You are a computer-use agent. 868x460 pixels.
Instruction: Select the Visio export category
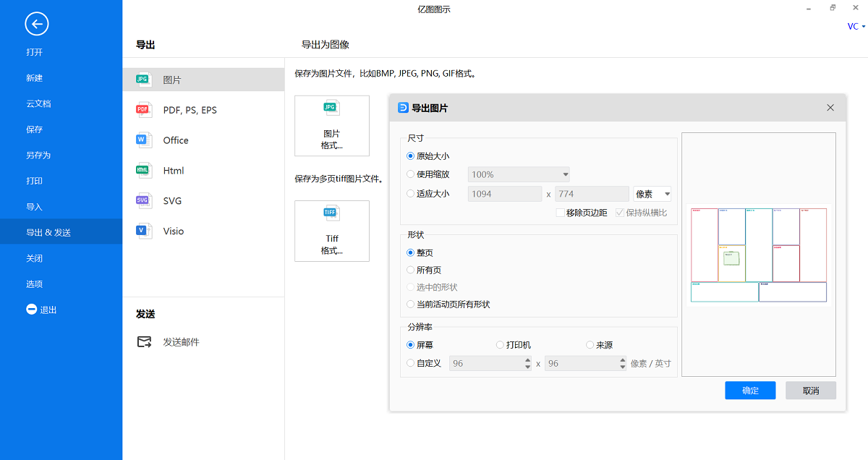tap(203, 231)
